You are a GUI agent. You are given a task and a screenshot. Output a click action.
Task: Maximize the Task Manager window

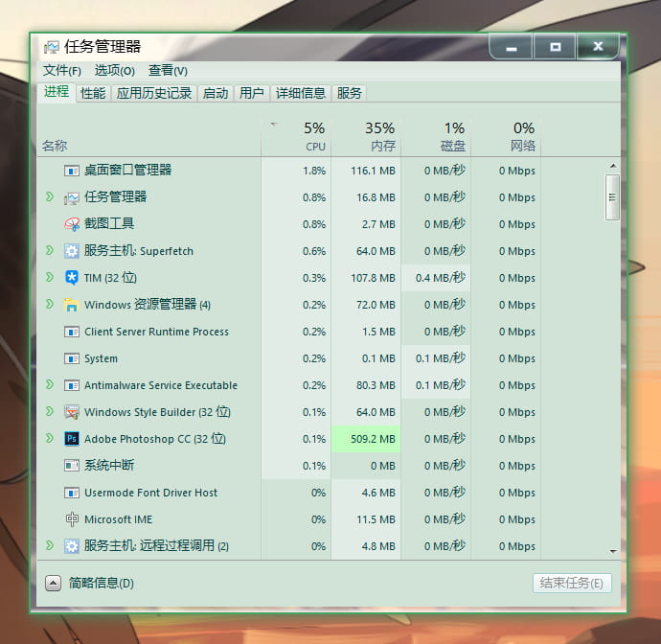click(x=556, y=47)
